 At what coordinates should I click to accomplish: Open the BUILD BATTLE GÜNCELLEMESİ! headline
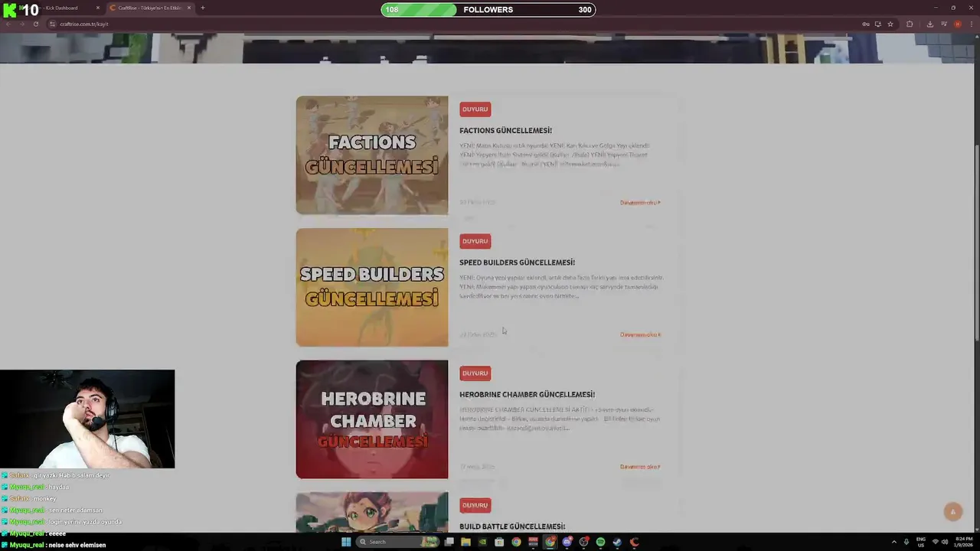(x=512, y=527)
